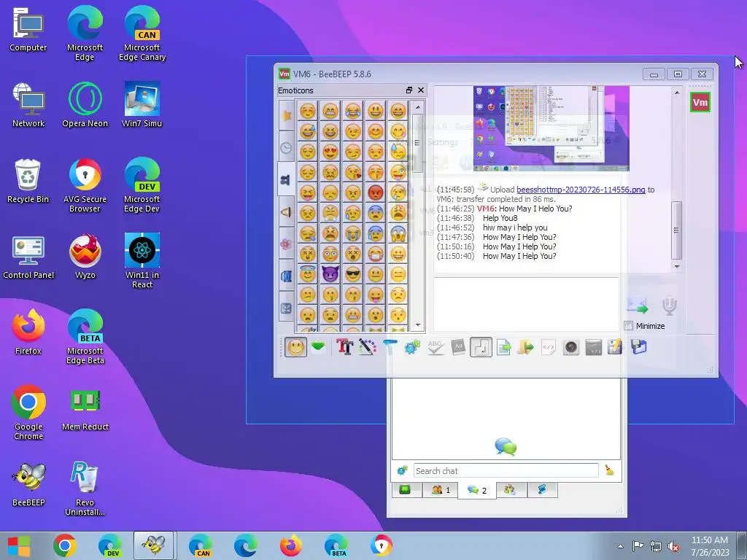Insert the kissing face with heart emoji

click(x=352, y=172)
